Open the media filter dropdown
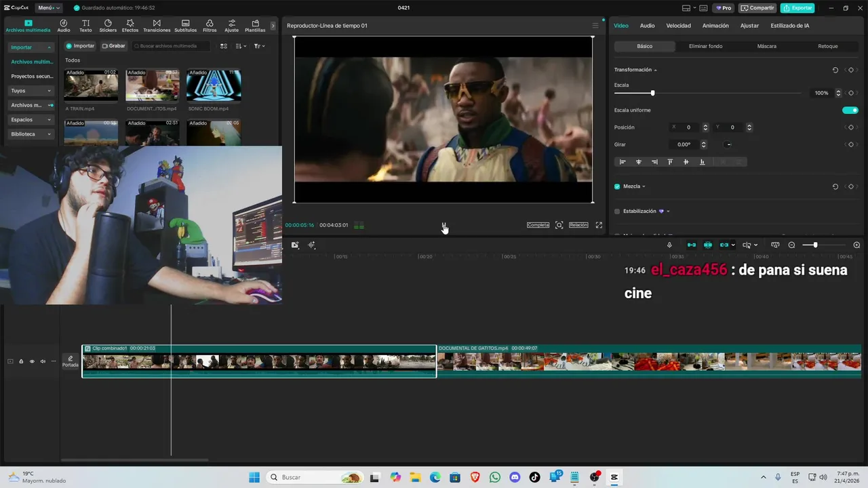 [260, 46]
